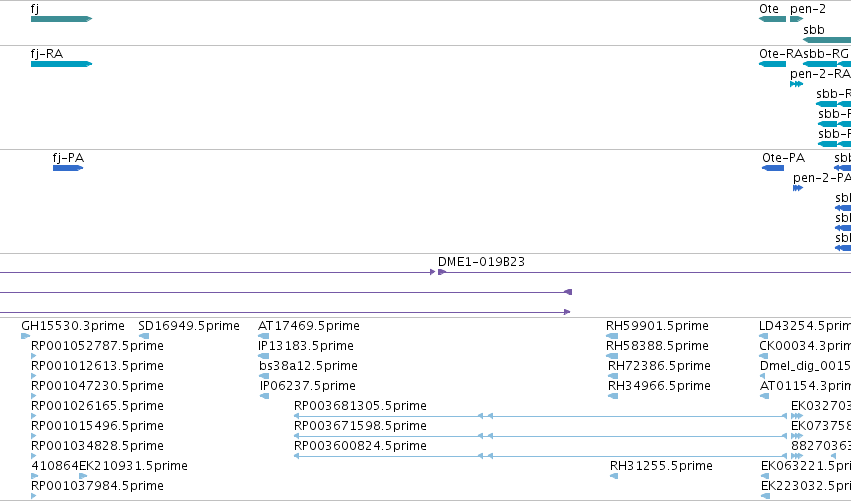
Task: Select the bs38a12.5prime EST marker
Action: (x=264, y=376)
